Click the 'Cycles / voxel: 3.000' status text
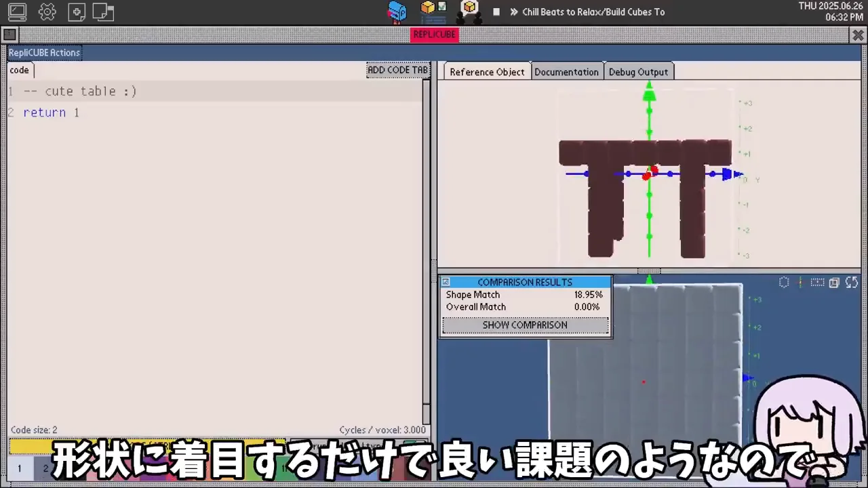The height and width of the screenshot is (488, 868). tap(382, 430)
